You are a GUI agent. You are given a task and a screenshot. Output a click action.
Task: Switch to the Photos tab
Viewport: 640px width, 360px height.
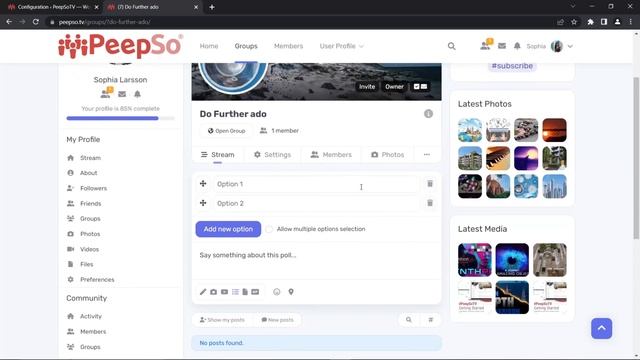(x=387, y=155)
